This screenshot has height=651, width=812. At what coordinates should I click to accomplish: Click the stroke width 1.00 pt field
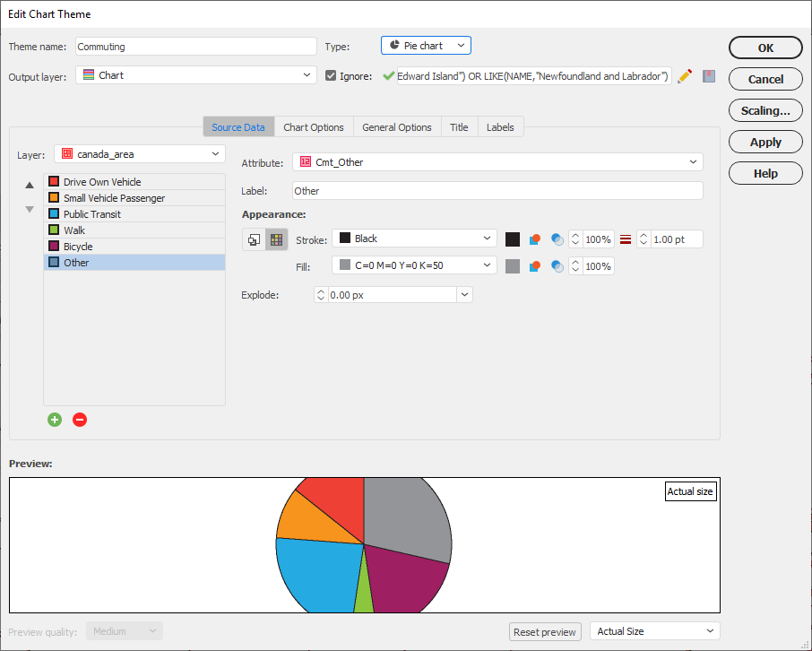[676, 239]
